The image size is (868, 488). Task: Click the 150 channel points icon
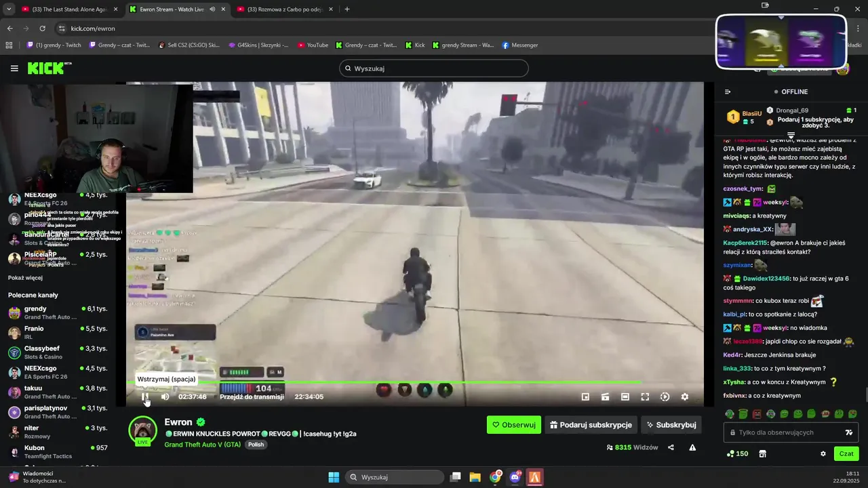point(737,453)
